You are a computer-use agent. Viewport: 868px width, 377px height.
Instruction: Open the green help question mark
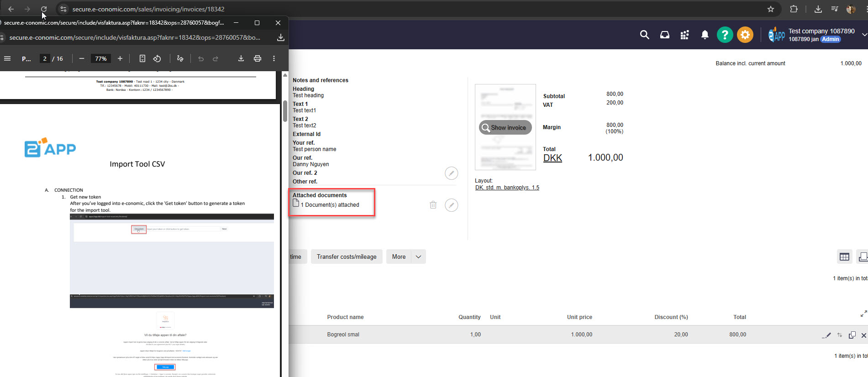pos(725,35)
